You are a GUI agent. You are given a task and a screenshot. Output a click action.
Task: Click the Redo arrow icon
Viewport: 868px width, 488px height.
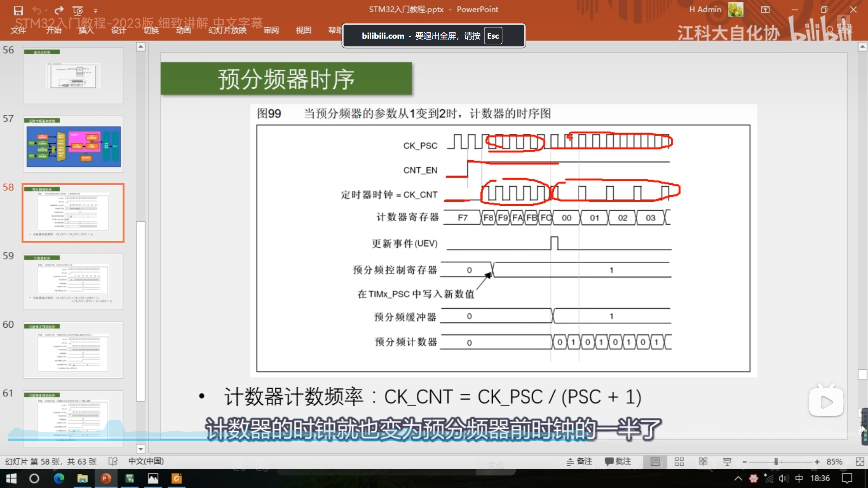pyautogui.click(x=59, y=11)
